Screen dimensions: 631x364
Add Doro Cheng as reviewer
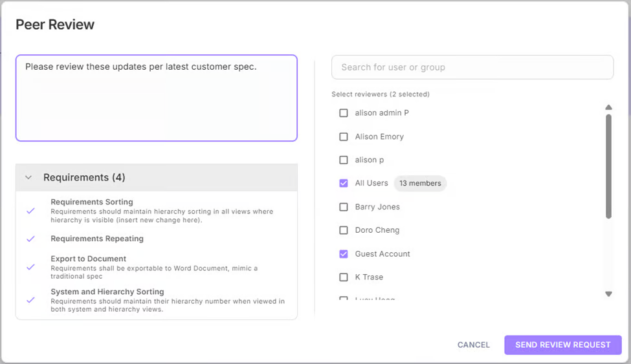344,230
